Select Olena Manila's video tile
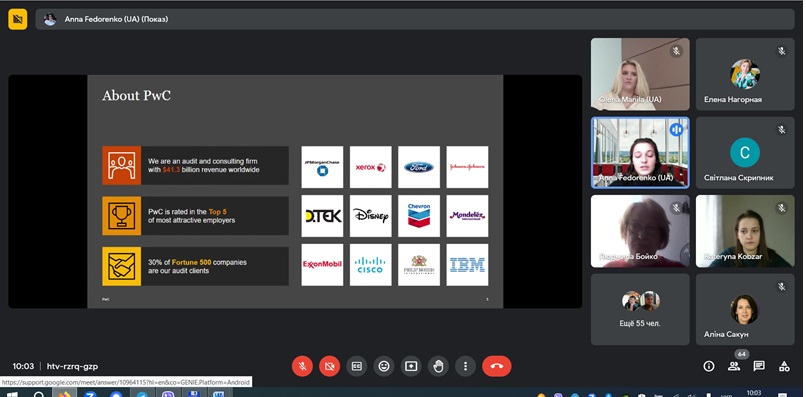 pos(640,74)
